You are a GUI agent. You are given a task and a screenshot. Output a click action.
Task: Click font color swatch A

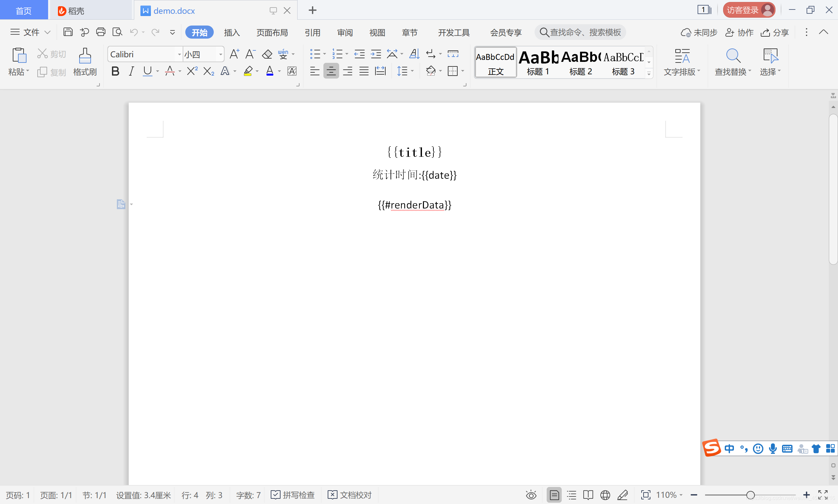point(270,71)
